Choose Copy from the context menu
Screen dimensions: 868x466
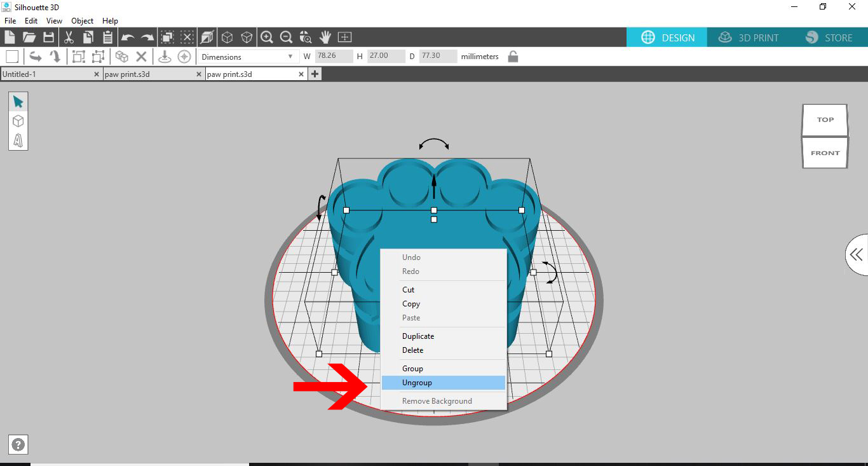click(443, 304)
